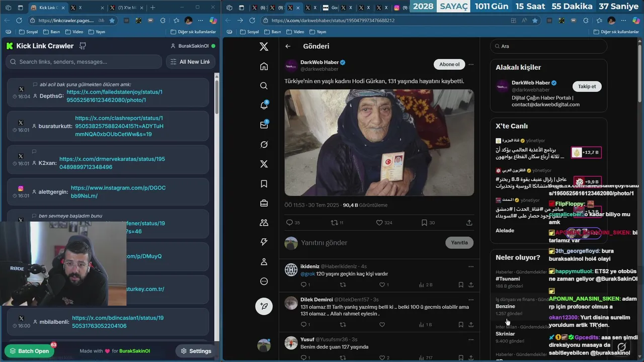This screenshot has width=644, height=362.
Task: Open Premium lightning icon in X sidebar
Action: coord(264,242)
